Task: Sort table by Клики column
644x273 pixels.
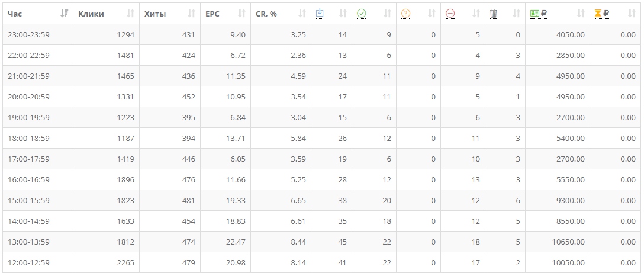Action: point(130,14)
